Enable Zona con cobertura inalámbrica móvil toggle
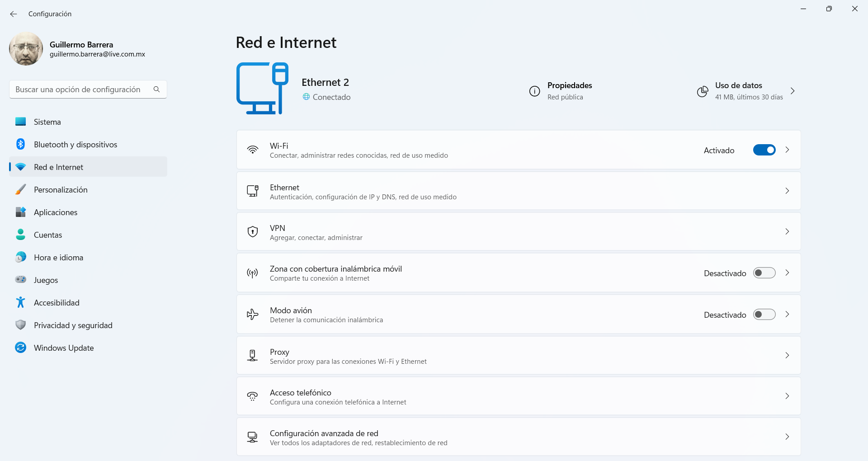The width and height of the screenshot is (868, 461). pyautogui.click(x=764, y=273)
